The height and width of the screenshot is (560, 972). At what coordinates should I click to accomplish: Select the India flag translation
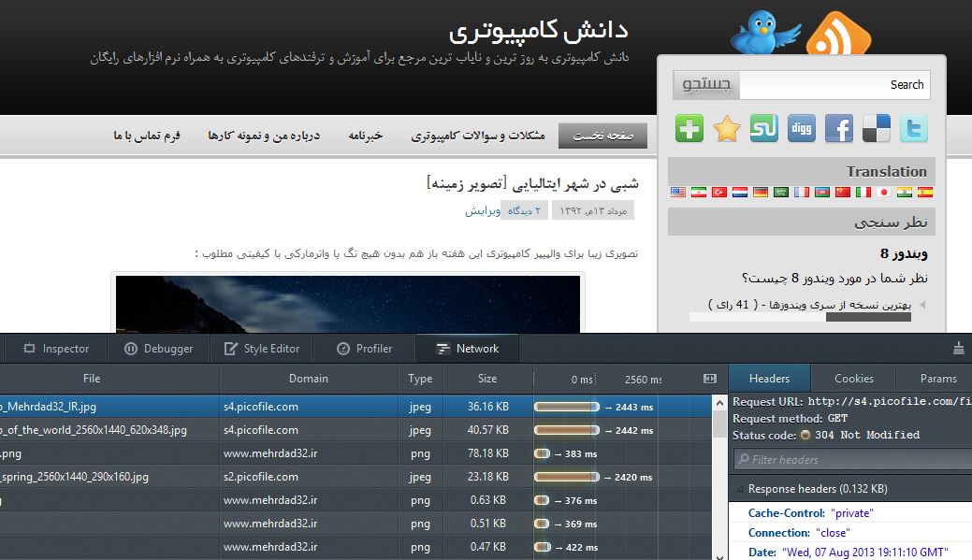(x=905, y=192)
